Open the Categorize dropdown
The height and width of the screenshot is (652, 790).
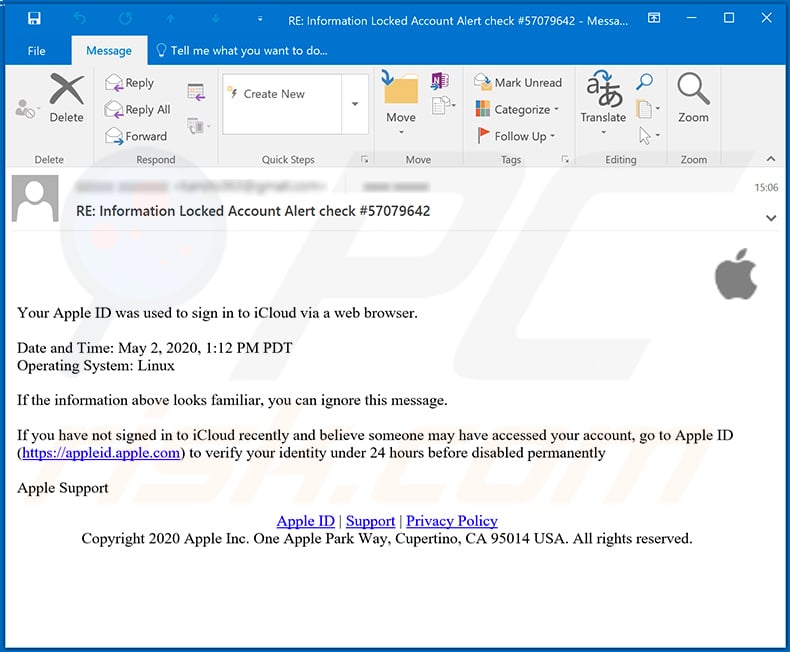[517, 109]
